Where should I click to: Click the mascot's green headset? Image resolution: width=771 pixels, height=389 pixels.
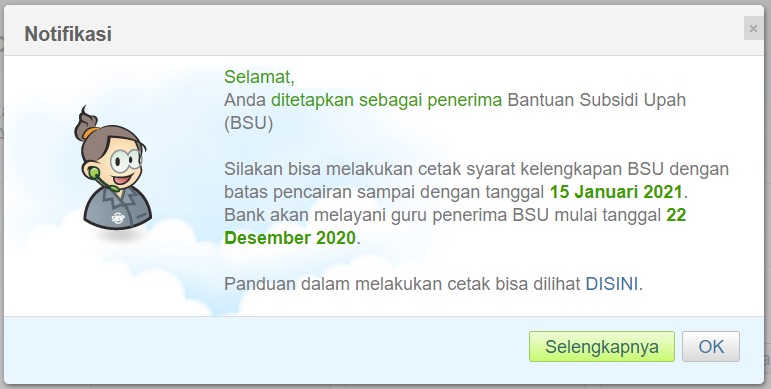[96, 175]
